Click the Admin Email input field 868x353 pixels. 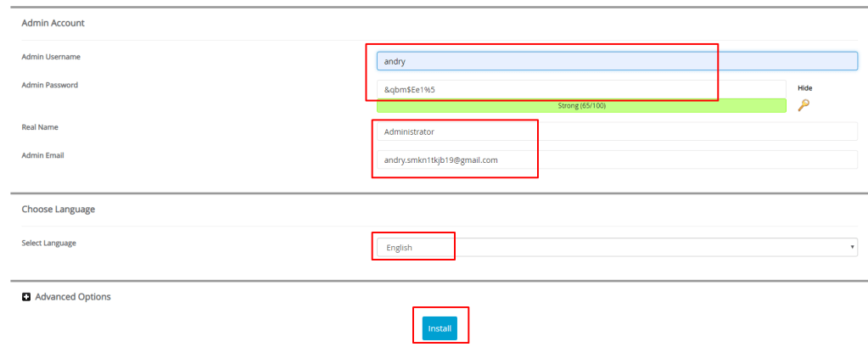point(616,160)
